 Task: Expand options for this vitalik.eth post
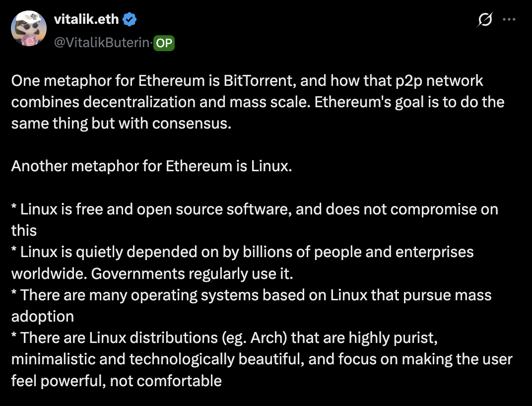[510, 19]
